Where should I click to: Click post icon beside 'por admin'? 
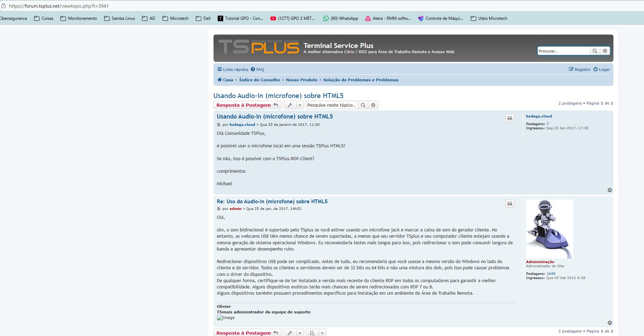(219, 209)
